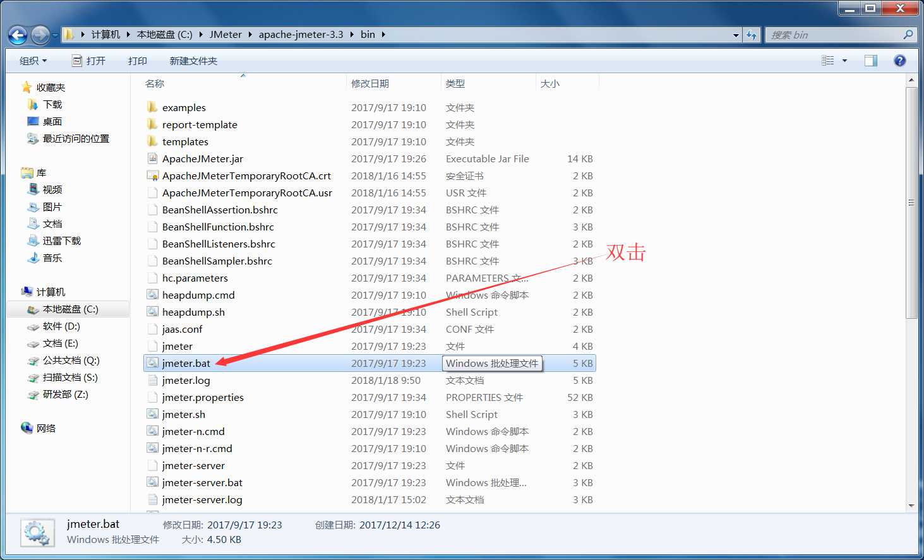Click the Forward navigation arrow
The width and height of the screenshot is (924, 560).
point(40,35)
